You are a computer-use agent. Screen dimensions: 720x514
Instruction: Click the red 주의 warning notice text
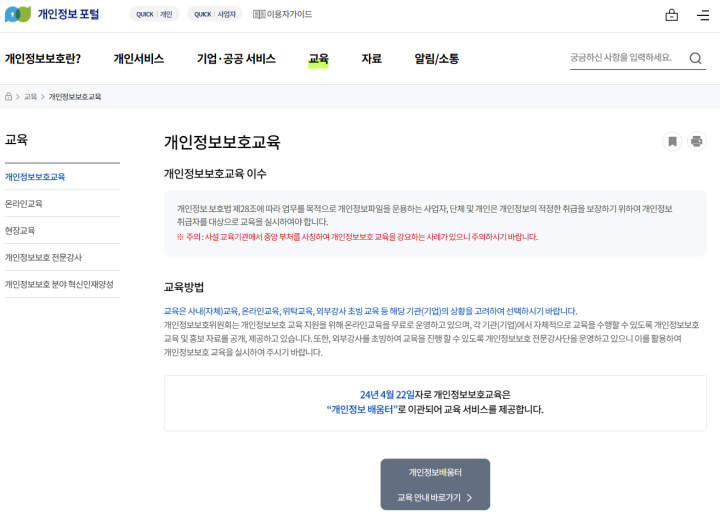coord(357,237)
